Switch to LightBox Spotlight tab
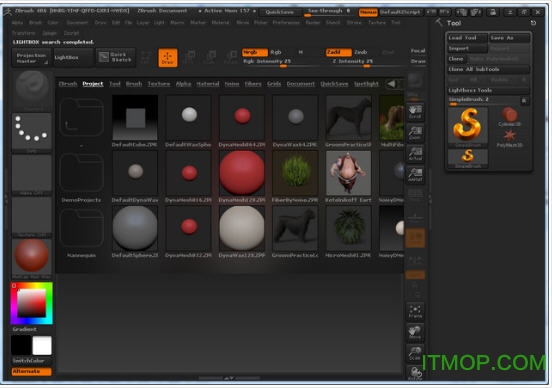Viewport: 552px width, 388px height. click(366, 84)
